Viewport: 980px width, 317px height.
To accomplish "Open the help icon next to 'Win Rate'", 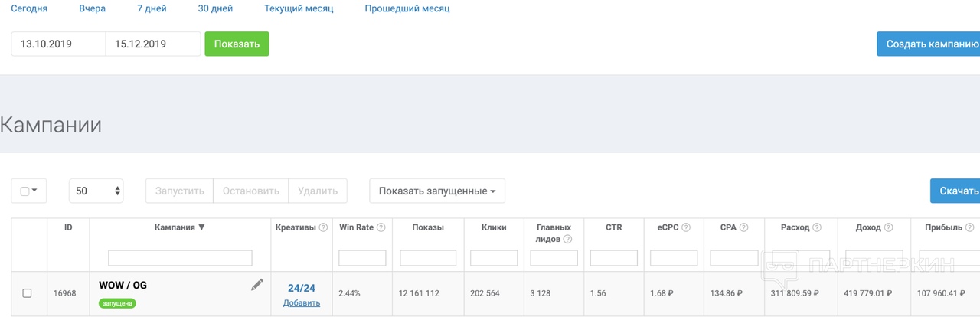I will coord(381,227).
